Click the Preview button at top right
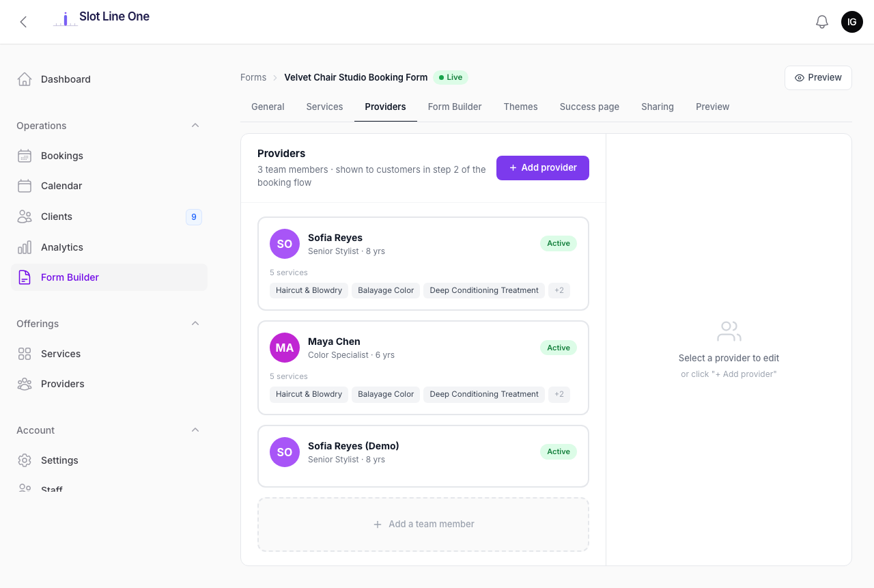The height and width of the screenshot is (588, 874). tap(818, 78)
